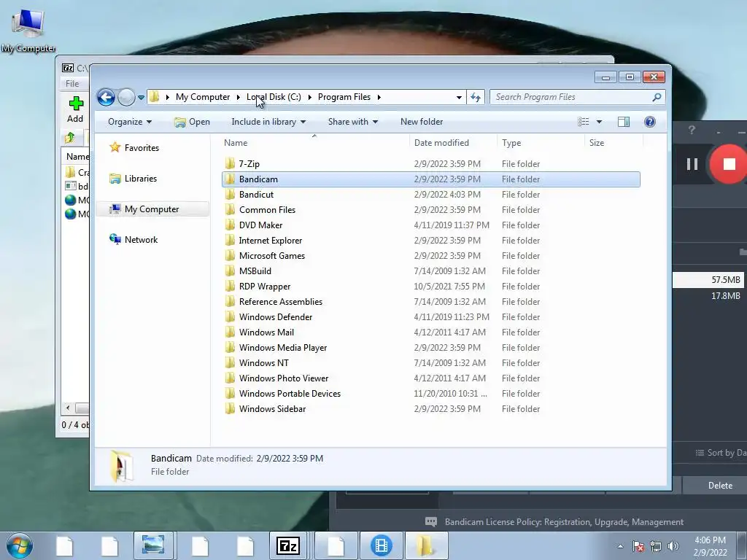Click New folder in the toolbar
This screenshot has height=560, width=747.
point(422,122)
